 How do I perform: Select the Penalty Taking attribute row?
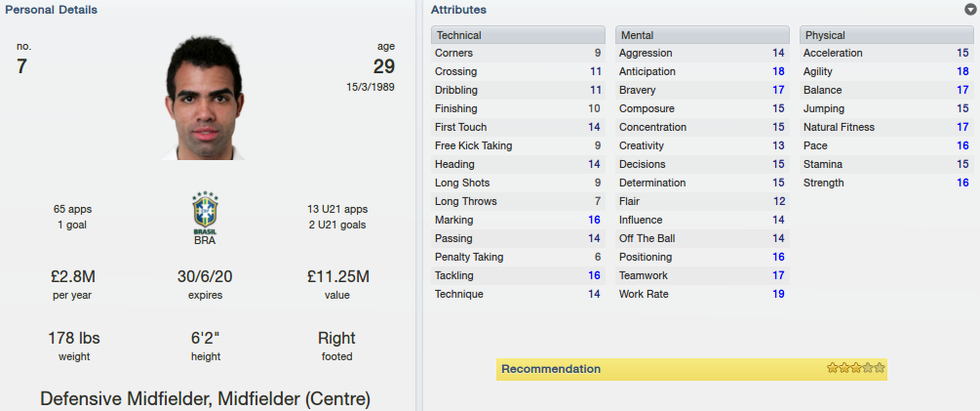(x=518, y=257)
